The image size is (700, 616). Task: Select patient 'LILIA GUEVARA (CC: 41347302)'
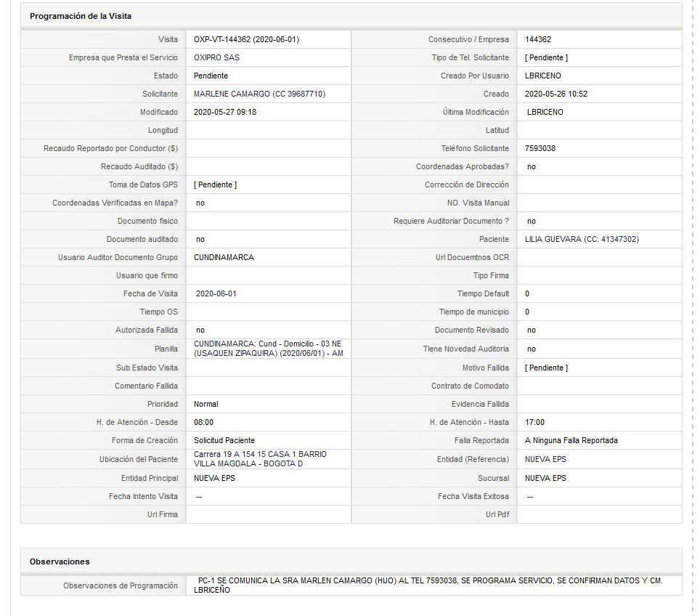(582, 240)
